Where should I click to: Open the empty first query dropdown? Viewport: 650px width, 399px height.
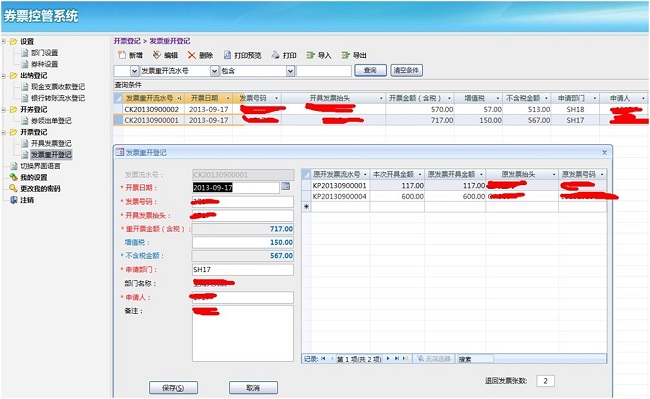point(134,71)
